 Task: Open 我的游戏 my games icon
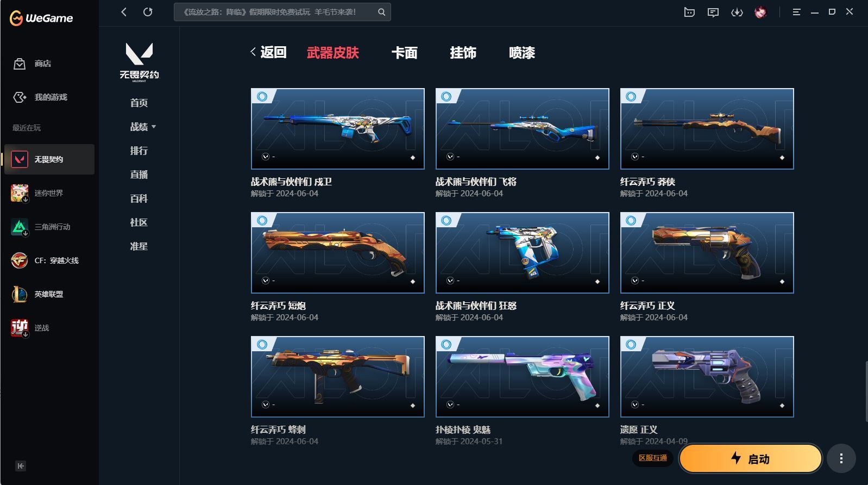pyautogui.click(x=20, y=97)
